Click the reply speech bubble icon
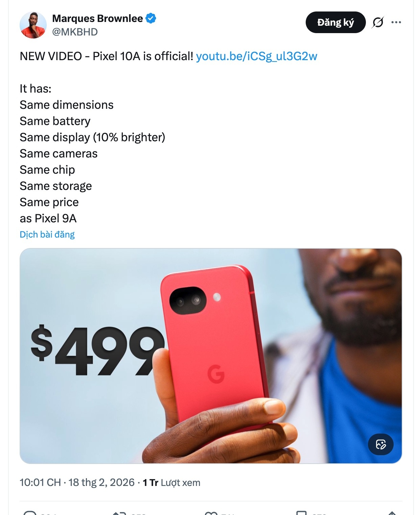This screenshot has height=515, width=420. pyautogui.click(x=30, y=513)
